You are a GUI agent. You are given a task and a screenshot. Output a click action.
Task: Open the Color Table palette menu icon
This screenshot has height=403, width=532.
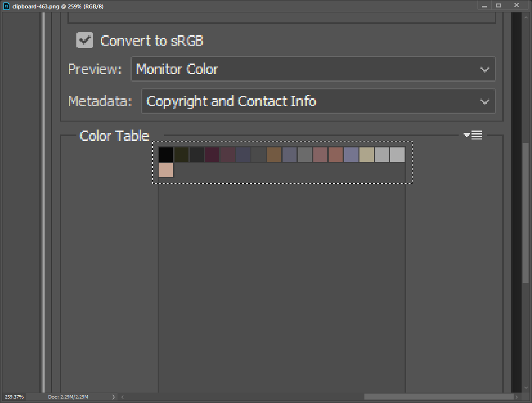[473, 135]
